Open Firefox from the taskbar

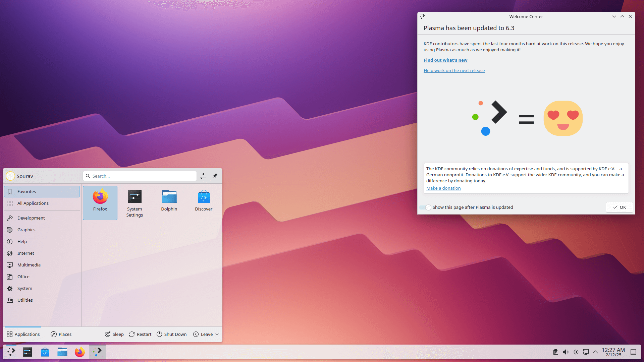(79, 352)
